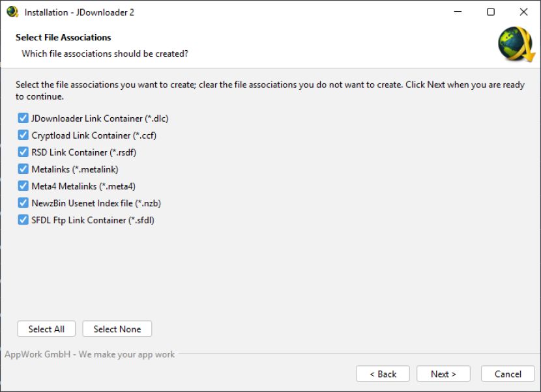This screenshot has height=392, width=541.
Task: Click 'AppWork GmbH - We make your app work' text
Action: pyautogui.click(x=90, y=354)
